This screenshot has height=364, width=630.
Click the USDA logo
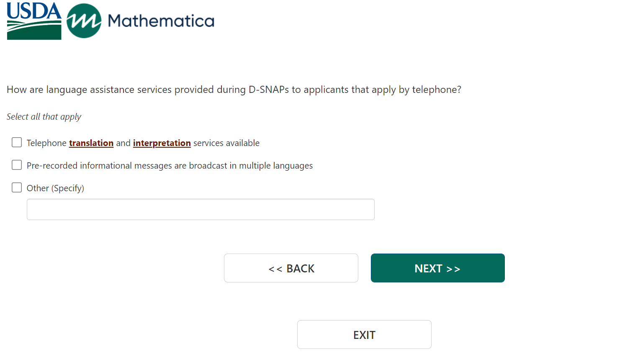pyautogui.click(x=34, y=21)
